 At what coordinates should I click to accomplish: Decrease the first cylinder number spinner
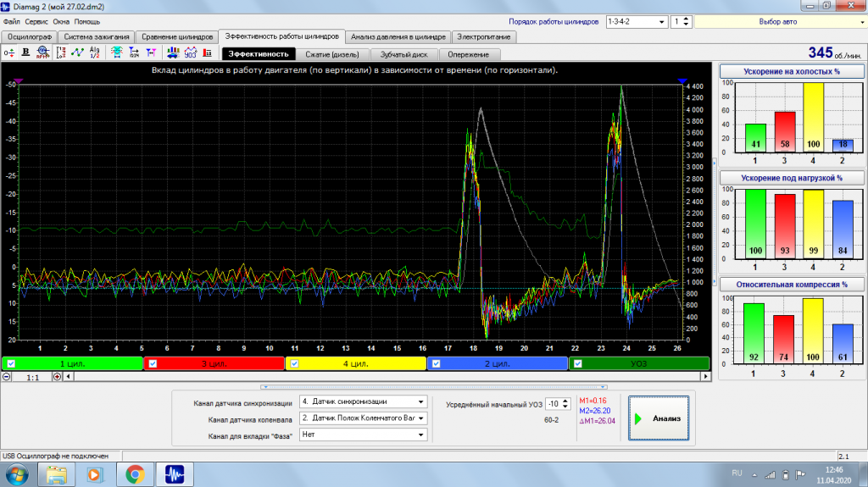coord(686,25)
